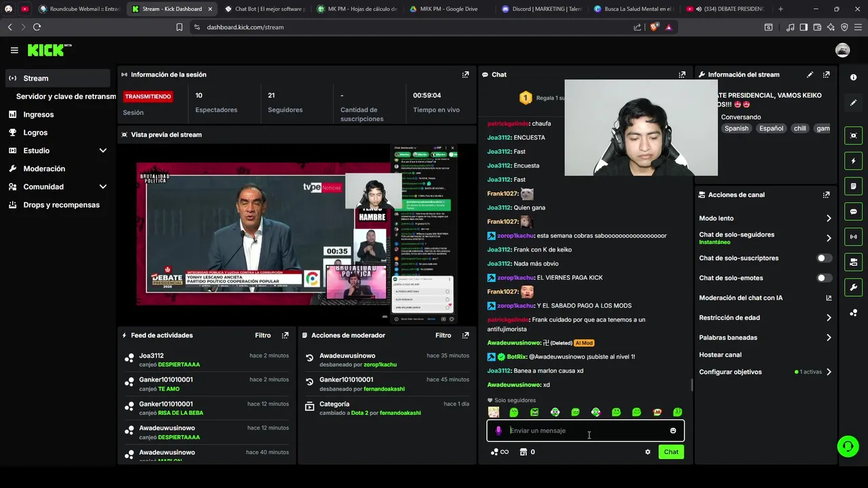Pop out the Información del stream panel
Screen dimensions: 868x488
pyautogui.click(x=826, y=75)
